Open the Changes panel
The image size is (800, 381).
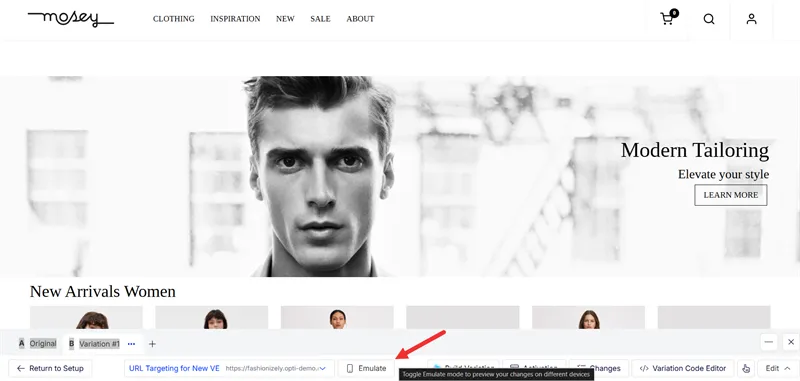(x=599, y=368)
